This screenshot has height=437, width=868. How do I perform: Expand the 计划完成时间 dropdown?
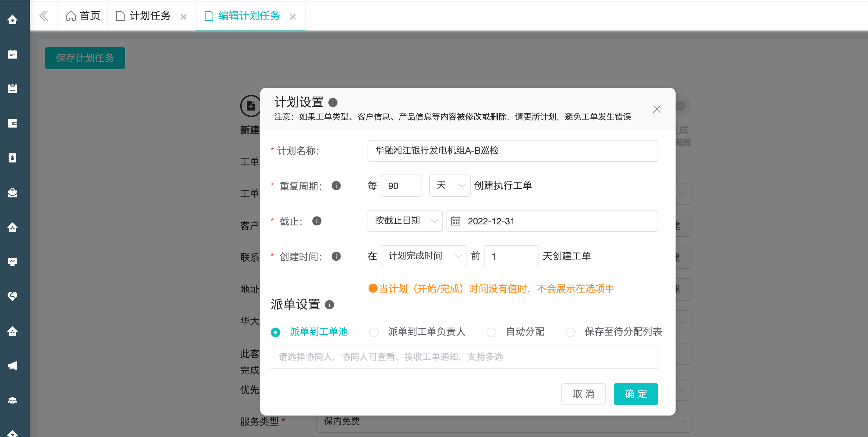(x=424, y=256)
